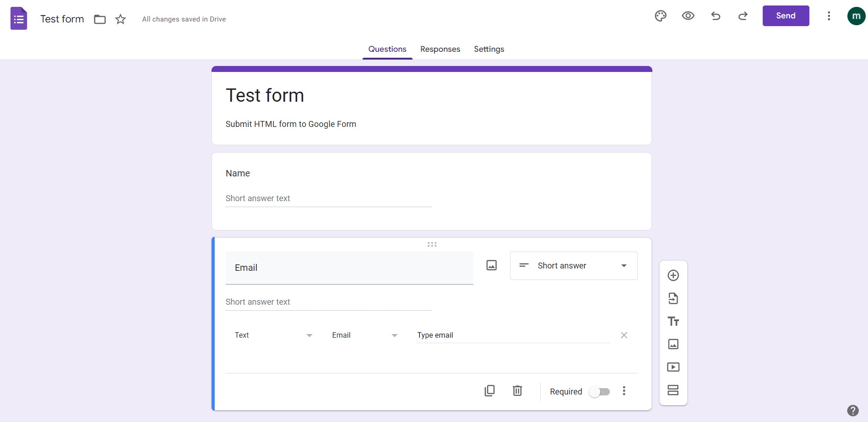
Task: Click the Type email error text field
Action: (512, 335)
